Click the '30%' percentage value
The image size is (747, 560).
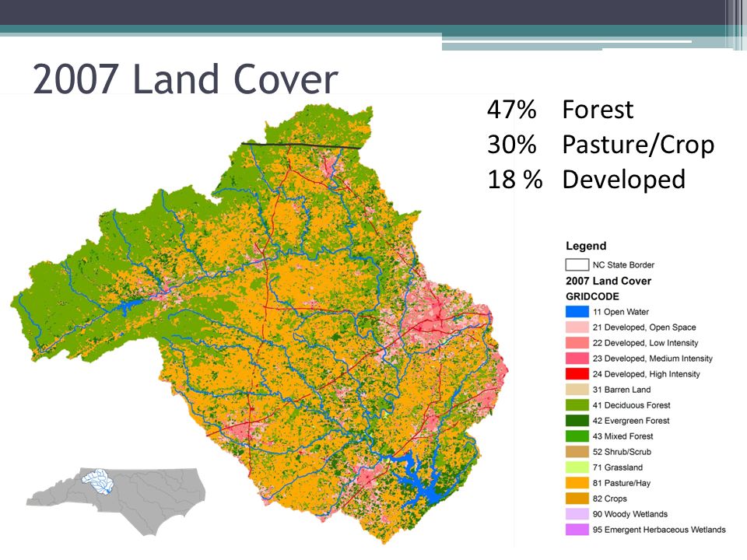tap(512, 145)
